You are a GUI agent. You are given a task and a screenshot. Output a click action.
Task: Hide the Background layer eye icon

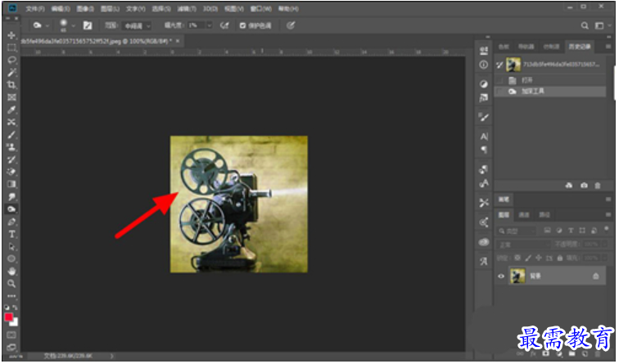tap(501, 276)
